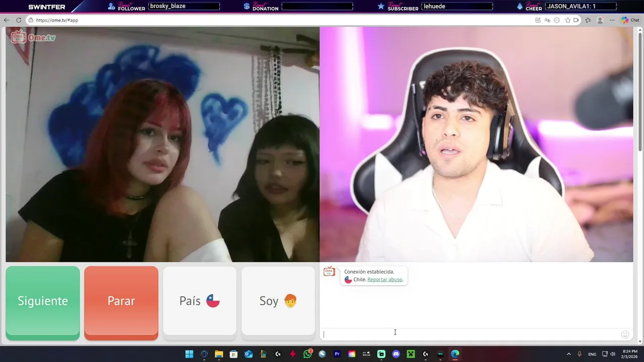
Task: Open the Soy gender selector
Action: point(278,301)
